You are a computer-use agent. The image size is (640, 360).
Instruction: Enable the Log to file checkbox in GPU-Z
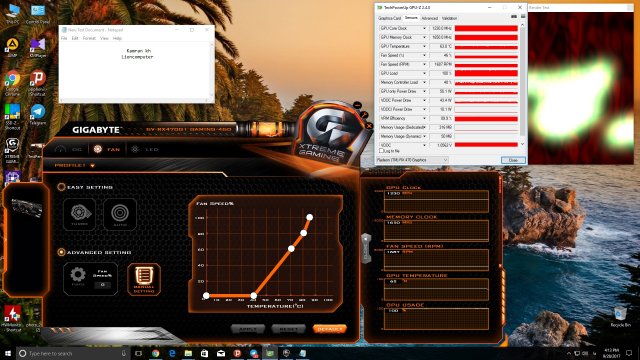[381, 151]
